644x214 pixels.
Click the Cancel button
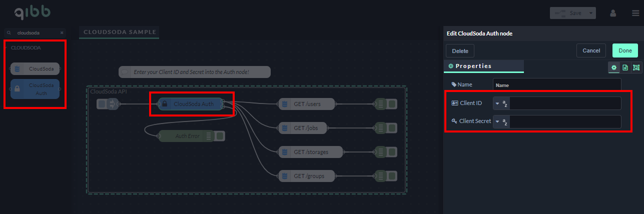pyautogui.click(x=591, y=50)
